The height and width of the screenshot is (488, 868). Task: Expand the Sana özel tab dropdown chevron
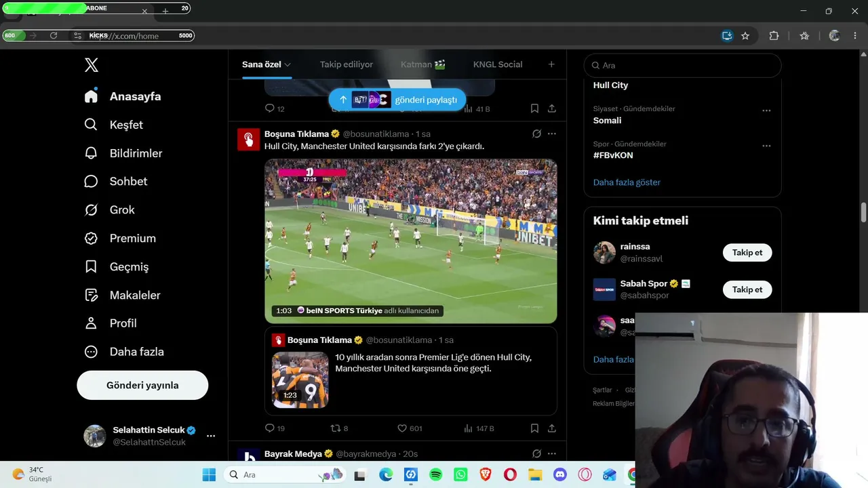pos(288,64)
